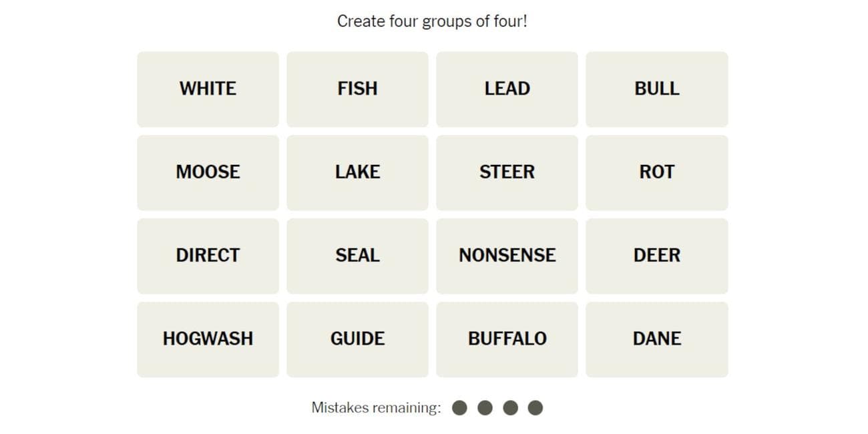The height and width of the screenshot is (434, 868).
Task: Pick the BULL tile
Action: [x=656, y=89]
